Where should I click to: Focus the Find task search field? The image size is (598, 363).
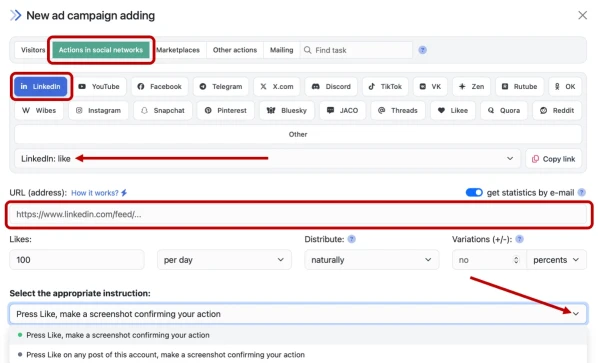(x=356, y=50)
